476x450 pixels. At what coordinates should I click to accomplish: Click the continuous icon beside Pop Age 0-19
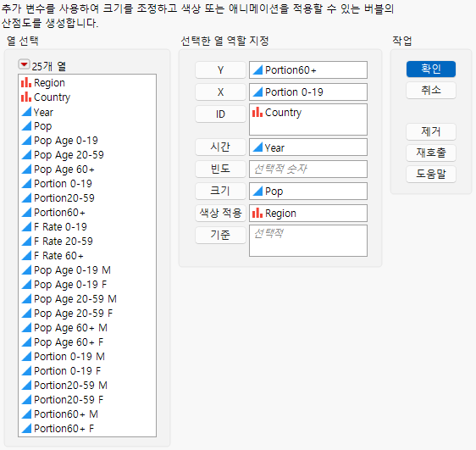[x=26, y=141]
